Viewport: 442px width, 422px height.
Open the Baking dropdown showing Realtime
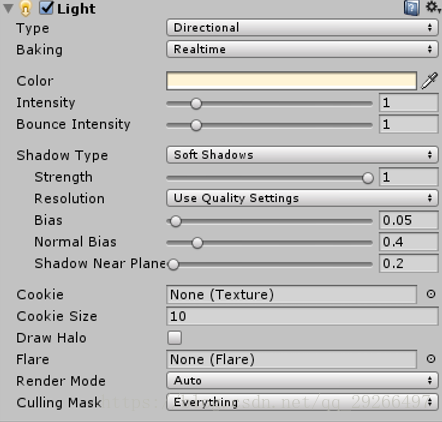point(302,49)
